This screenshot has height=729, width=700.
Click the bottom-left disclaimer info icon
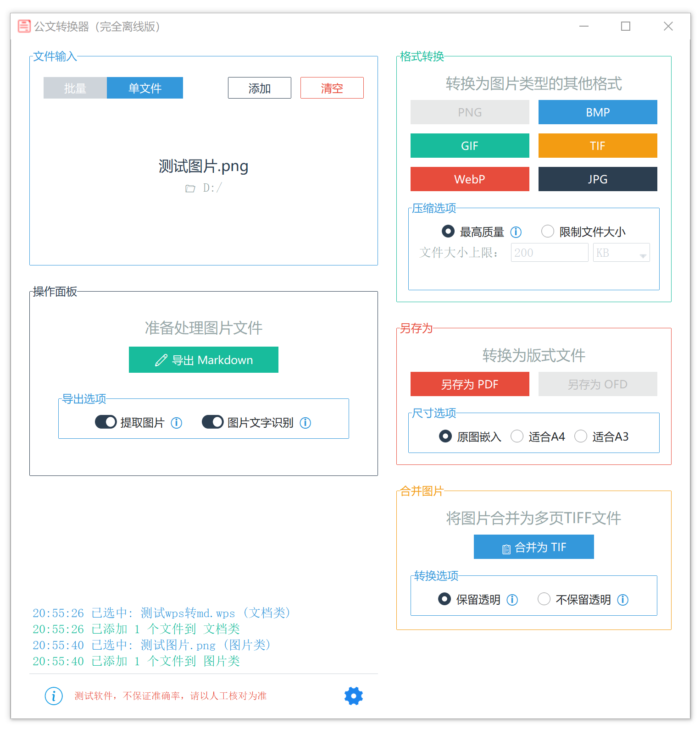tap(54, 696)
